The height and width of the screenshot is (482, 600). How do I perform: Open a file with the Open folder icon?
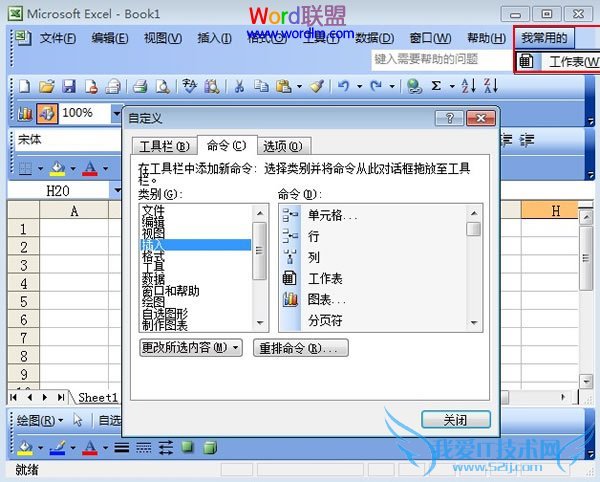point(47,86)
